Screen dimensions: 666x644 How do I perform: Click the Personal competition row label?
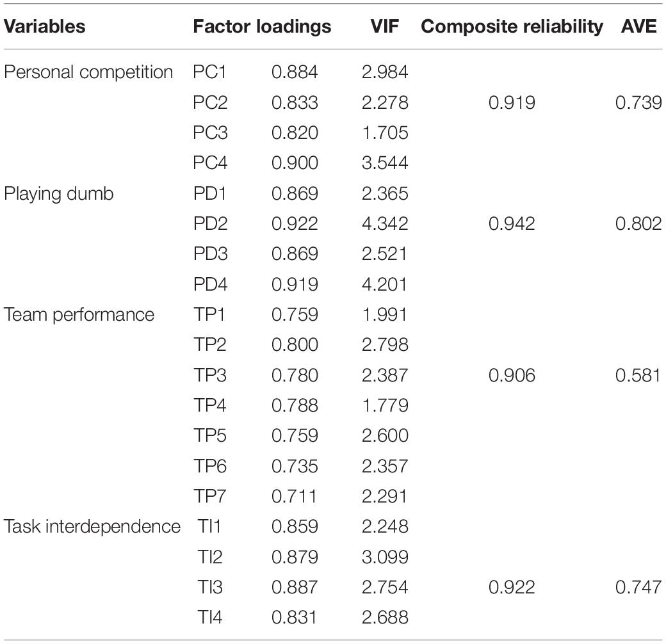click(x=88, y=72)
